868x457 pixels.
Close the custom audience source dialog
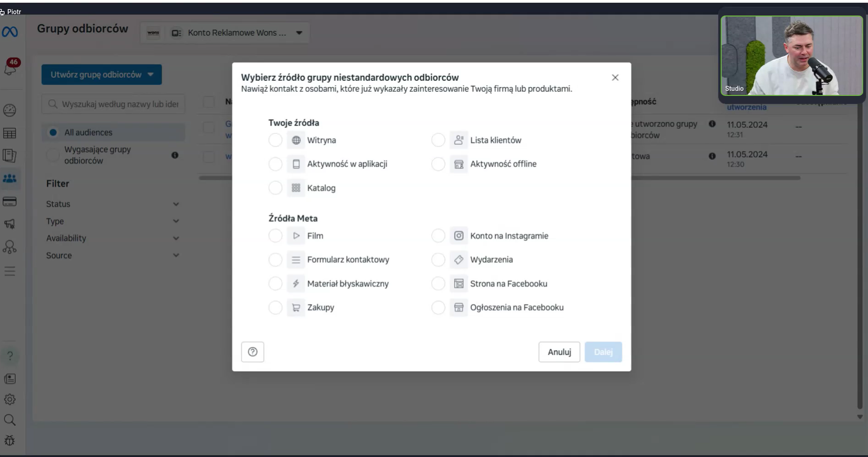pyautogui.click(x=615, y=78)
